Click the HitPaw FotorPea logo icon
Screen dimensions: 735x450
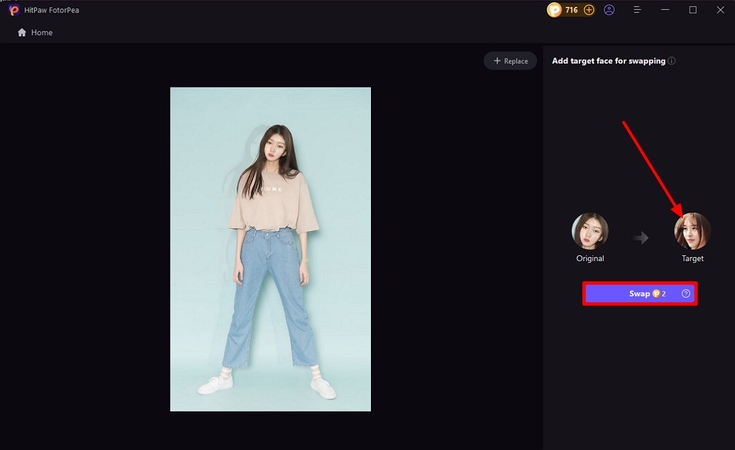(x=14, y=10)
